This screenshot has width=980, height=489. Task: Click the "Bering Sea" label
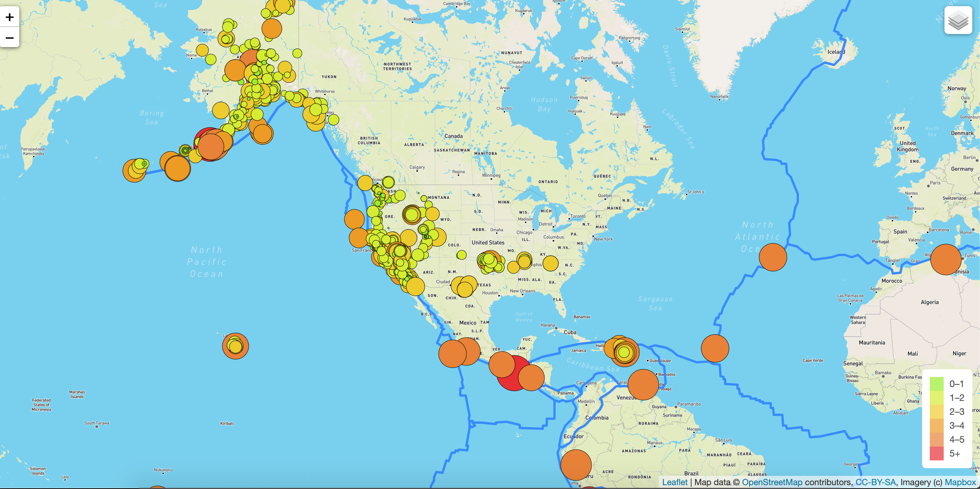[152, 117]
